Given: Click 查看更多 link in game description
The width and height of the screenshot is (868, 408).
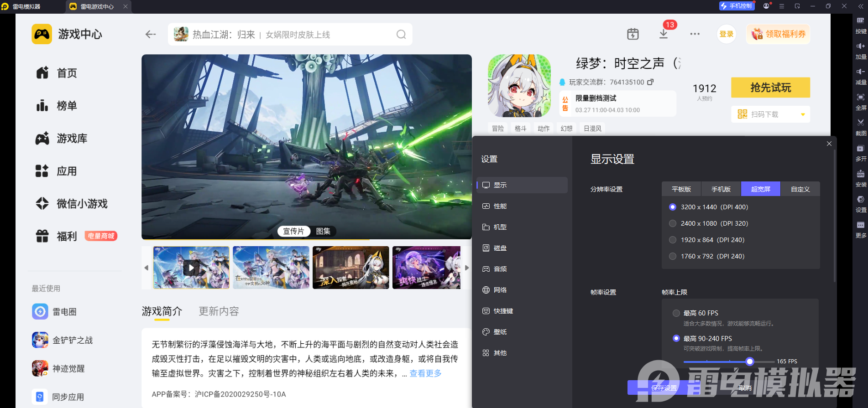Looking at the screenshot, I should pos(426,373).
